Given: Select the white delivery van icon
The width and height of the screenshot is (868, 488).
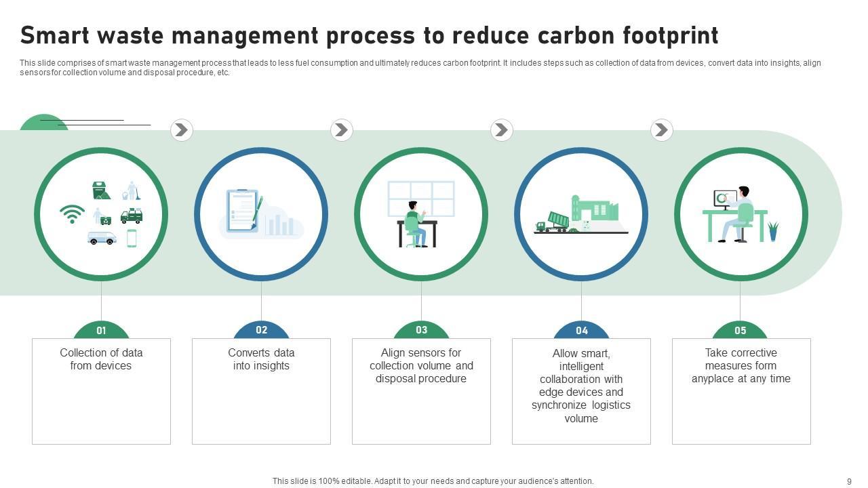Looking at the screenshot, I should pos(102,238).
